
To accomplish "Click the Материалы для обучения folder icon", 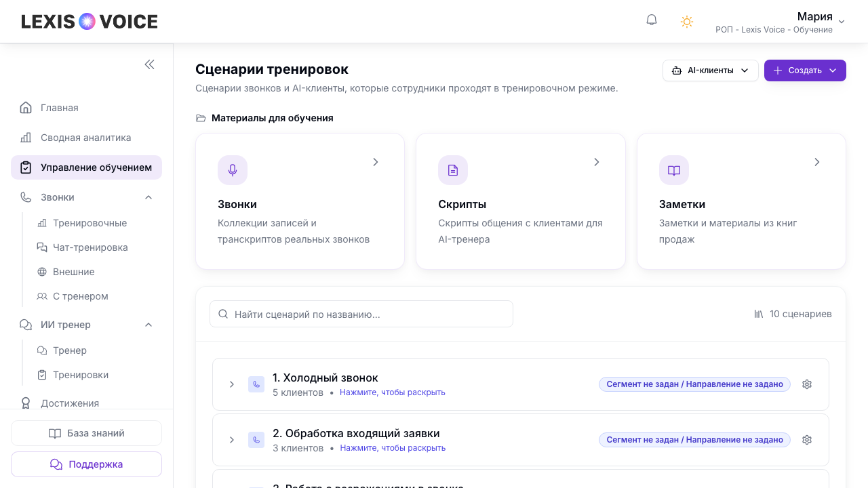I will click(x=201, y=118).
